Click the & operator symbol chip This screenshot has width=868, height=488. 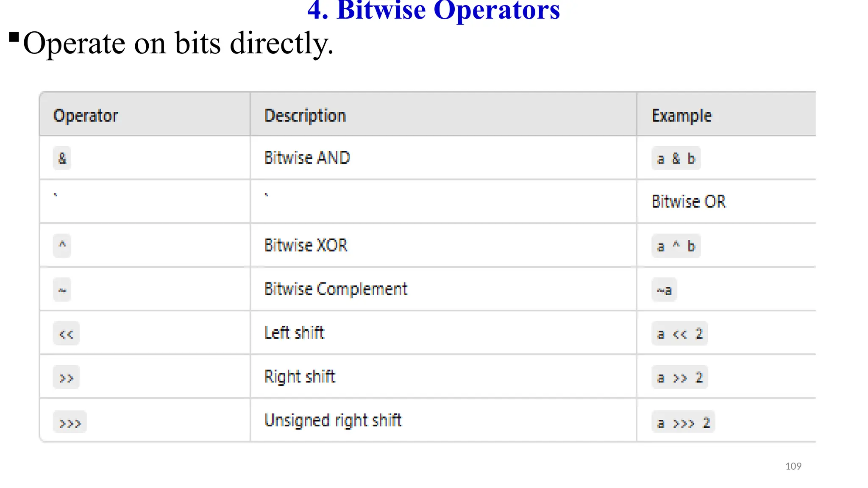click(62, 158)
